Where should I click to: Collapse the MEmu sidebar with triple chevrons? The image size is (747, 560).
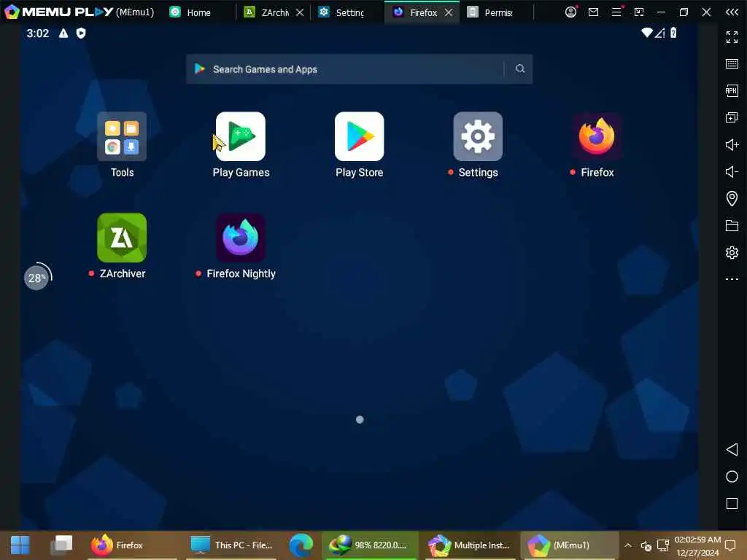[x=732, y=12]
